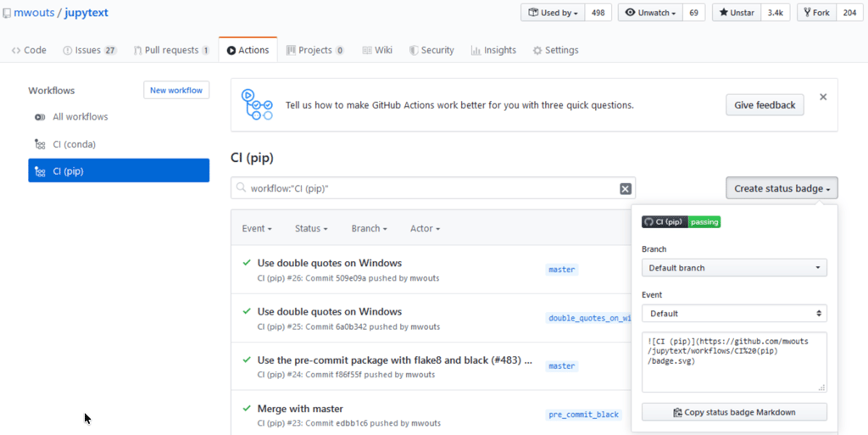
Task: Open the jupytext repository link
Action: tap(86, 13)
